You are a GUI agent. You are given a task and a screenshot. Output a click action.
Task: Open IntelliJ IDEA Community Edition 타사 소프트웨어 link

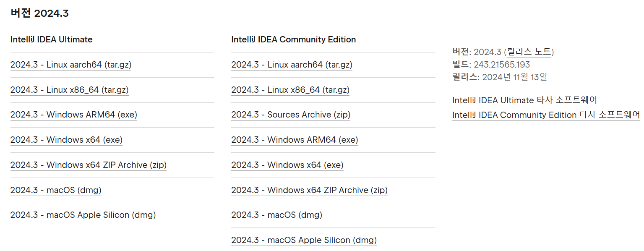(546, 115)
